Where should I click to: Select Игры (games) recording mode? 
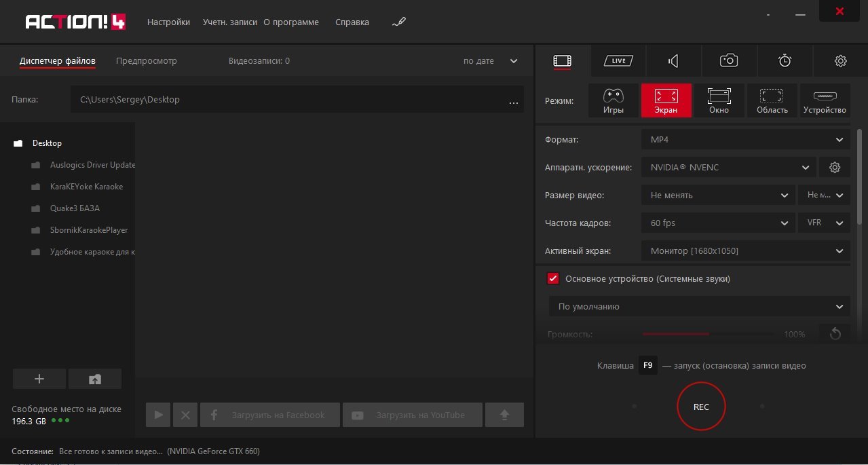tap(613, 100)
